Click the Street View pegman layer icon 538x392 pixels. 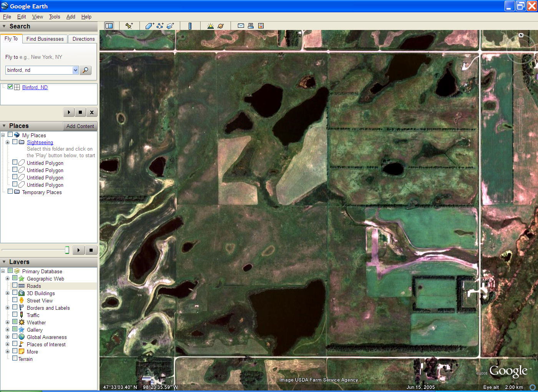pyautogui.click(x=22, y=301)
